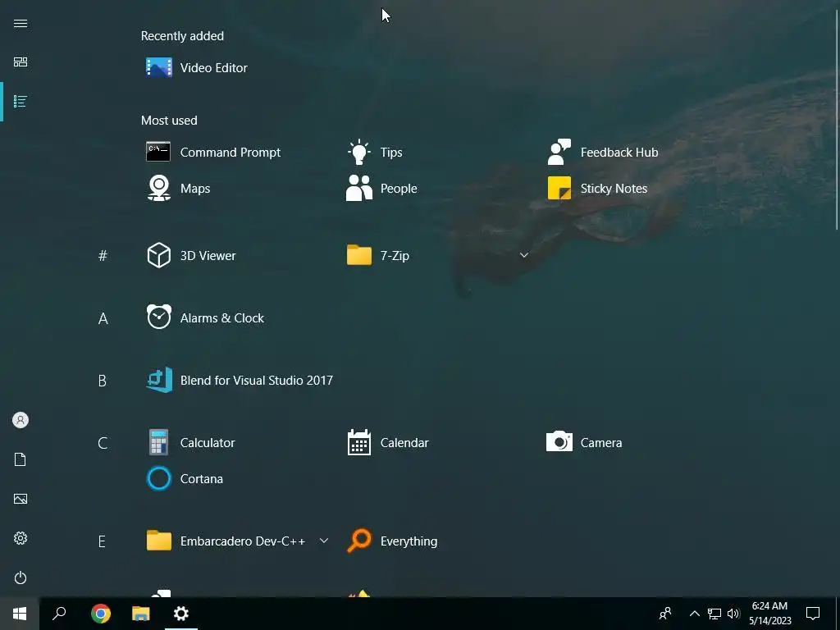The width and height of the screenshot is (840, 630).
Task: Launch 3D Viewer
Action: [x=191, y=256]
